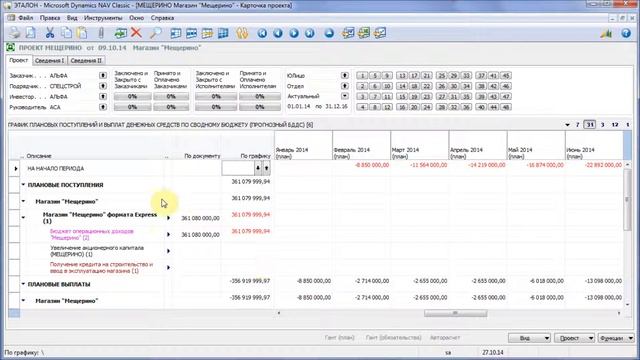Open the Инвестор lookup arrow

(102, 97)
